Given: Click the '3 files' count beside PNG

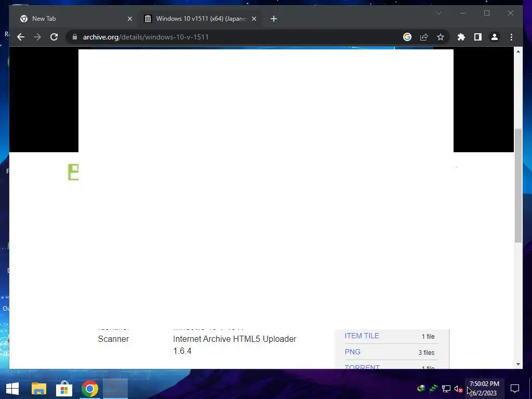Looking at the screenshot, I should tap(426, 353).
